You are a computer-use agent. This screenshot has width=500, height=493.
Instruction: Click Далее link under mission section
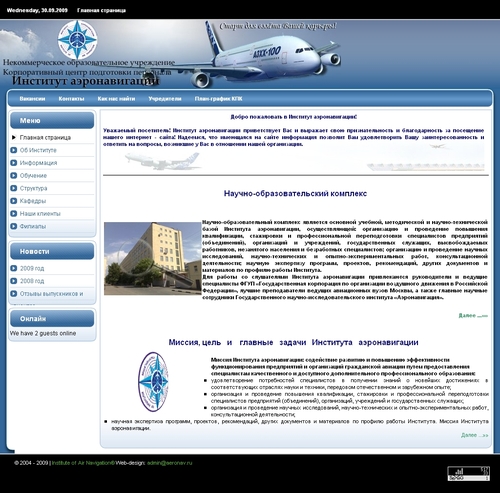click(x=475, y=435)
